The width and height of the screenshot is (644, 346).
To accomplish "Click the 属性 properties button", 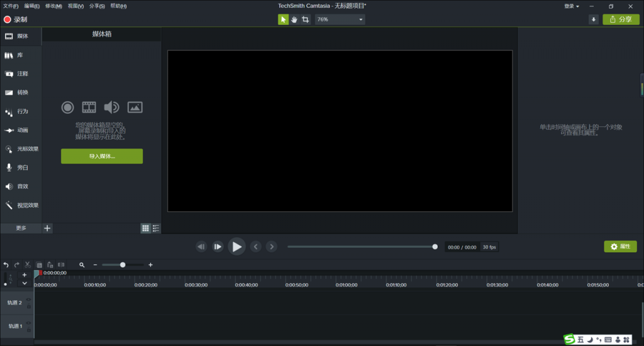I will [620, 247].
